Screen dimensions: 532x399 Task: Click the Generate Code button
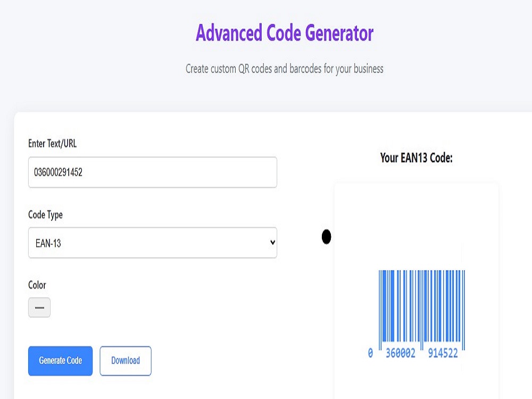click(x=61, y=361)
